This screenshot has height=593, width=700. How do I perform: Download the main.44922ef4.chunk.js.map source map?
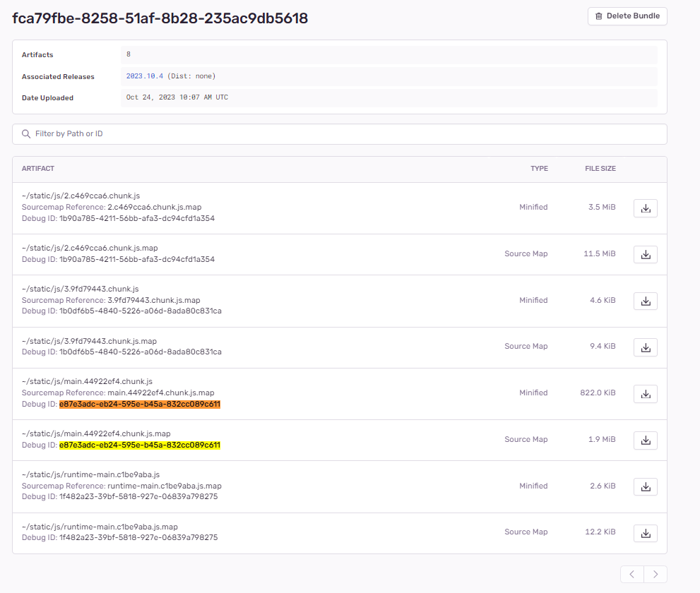(645, 440)
